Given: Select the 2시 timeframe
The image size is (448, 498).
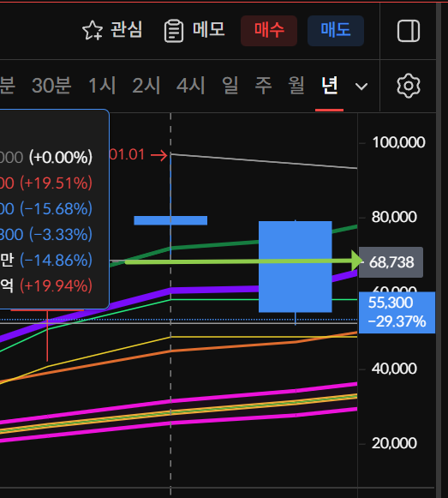Looking at the screenshot, I should (x=146, y=86).
